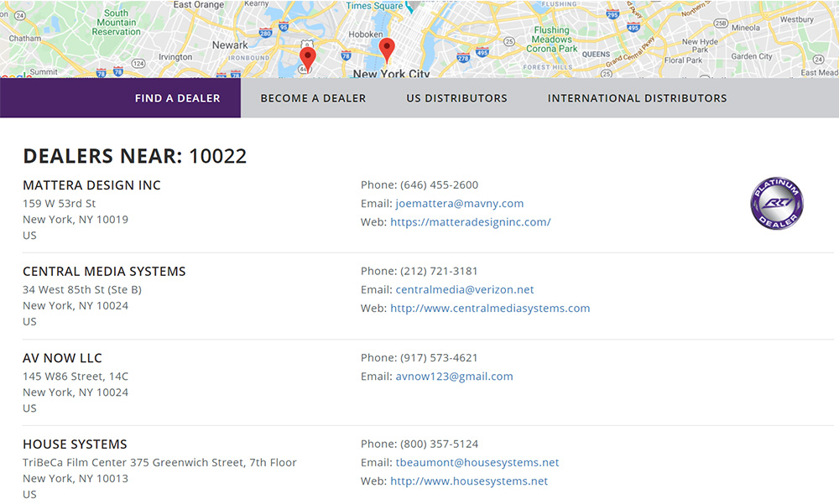Image resolution: width=839 pixels, height=504 pixels.
Task: Click the Times Square label on the map
Action: coord(374,6)
